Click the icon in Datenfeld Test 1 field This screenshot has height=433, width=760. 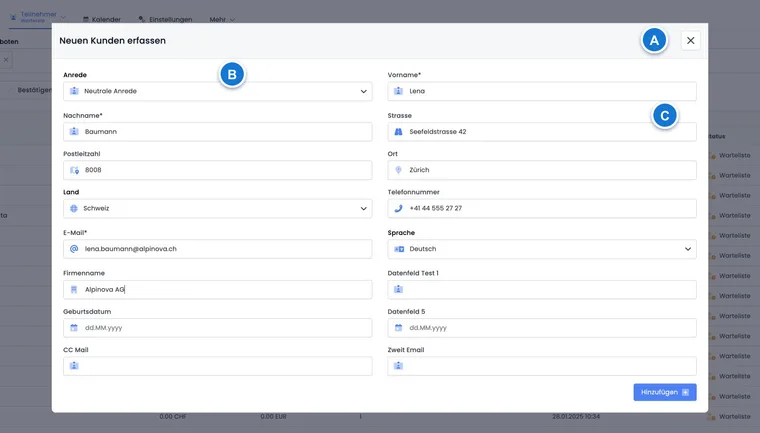(398, 289)
